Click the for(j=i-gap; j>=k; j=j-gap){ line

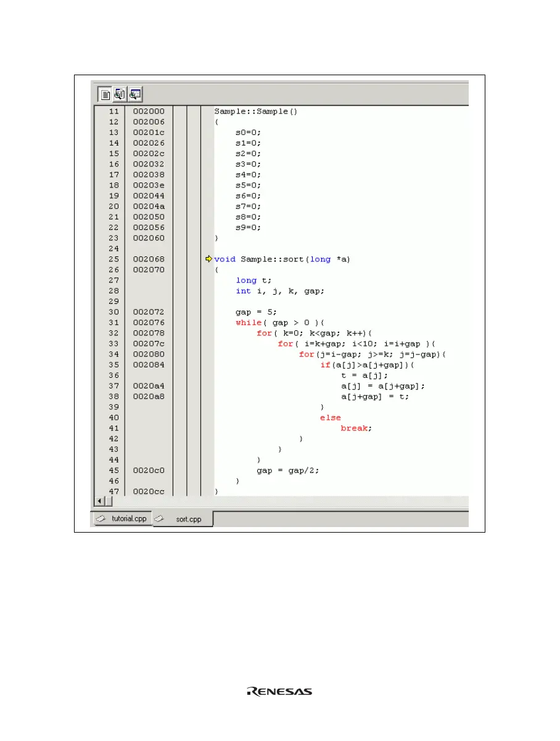373,354
